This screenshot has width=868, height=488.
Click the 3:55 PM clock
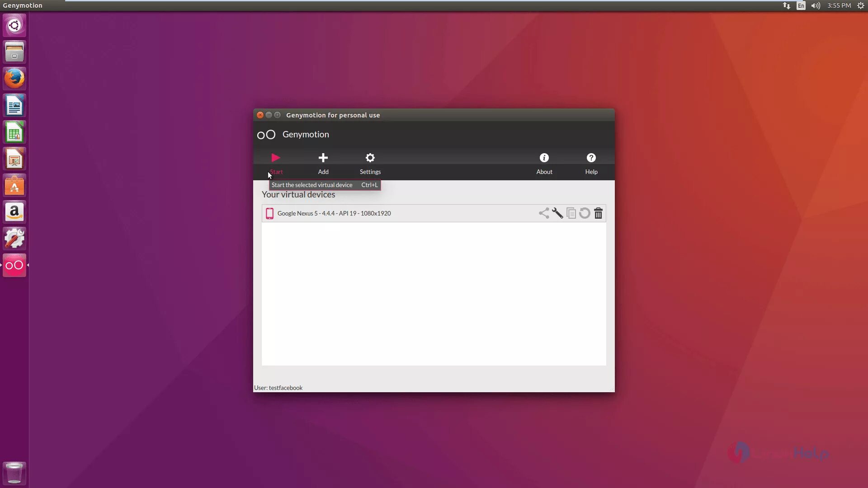coord(839,5)
